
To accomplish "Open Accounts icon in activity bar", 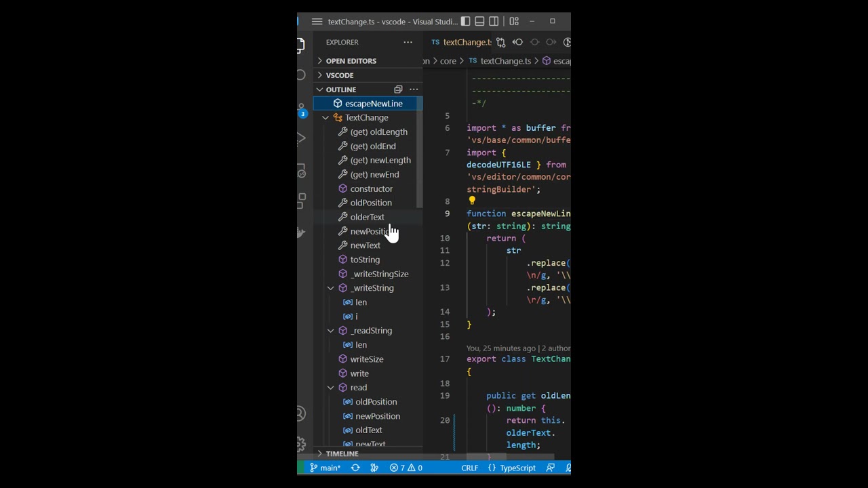I will pyautogui.click(x=302, y=414).
